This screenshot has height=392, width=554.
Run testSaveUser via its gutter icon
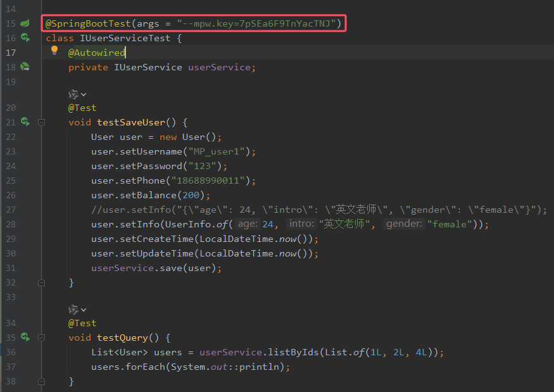point(25,122)
